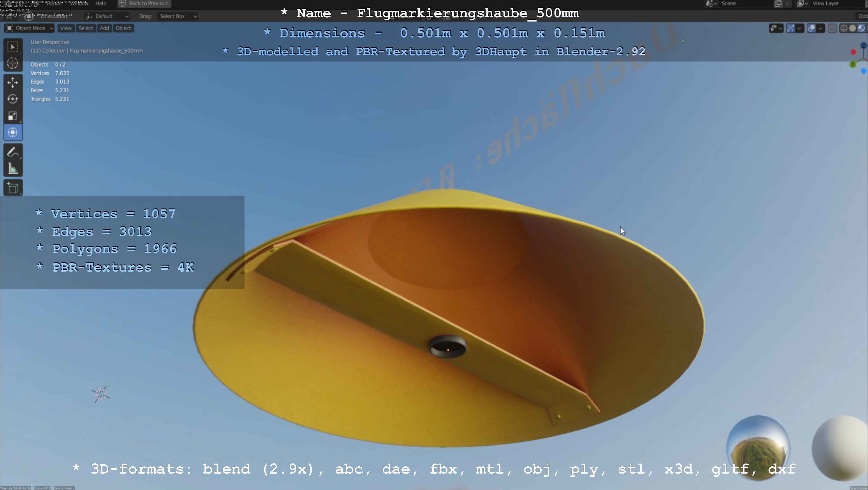Click the white material preview sphere
Image resolution: width=868 pixels, height=490 pixels.
tap(840, 449)
